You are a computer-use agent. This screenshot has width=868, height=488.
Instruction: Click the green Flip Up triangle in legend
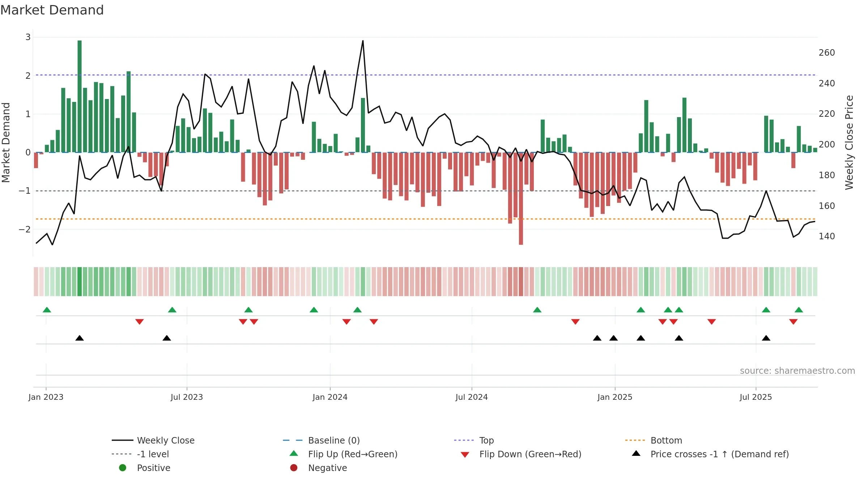[294, 453]
